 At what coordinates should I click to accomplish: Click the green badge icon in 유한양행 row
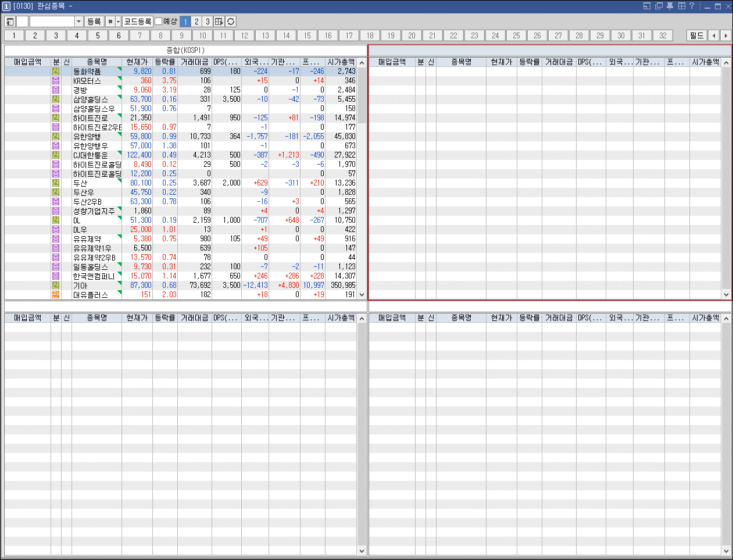(x=56, y=136)
